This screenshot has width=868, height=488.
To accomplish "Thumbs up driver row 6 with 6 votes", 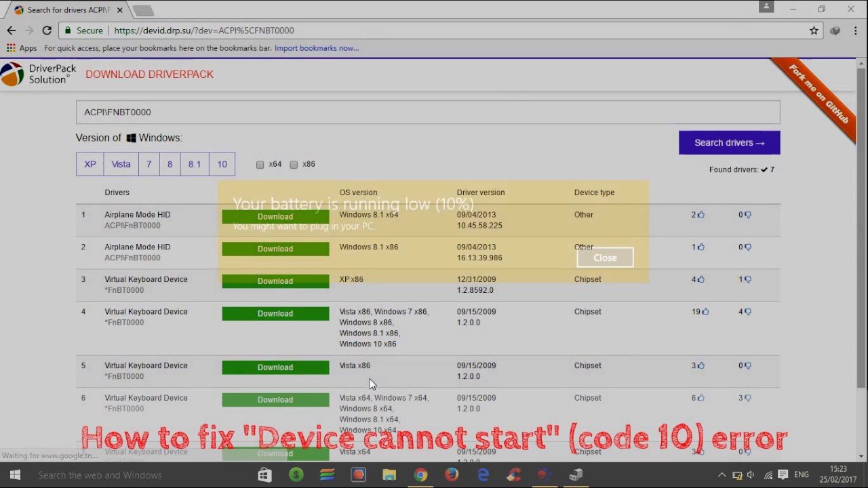I will 701,399.
